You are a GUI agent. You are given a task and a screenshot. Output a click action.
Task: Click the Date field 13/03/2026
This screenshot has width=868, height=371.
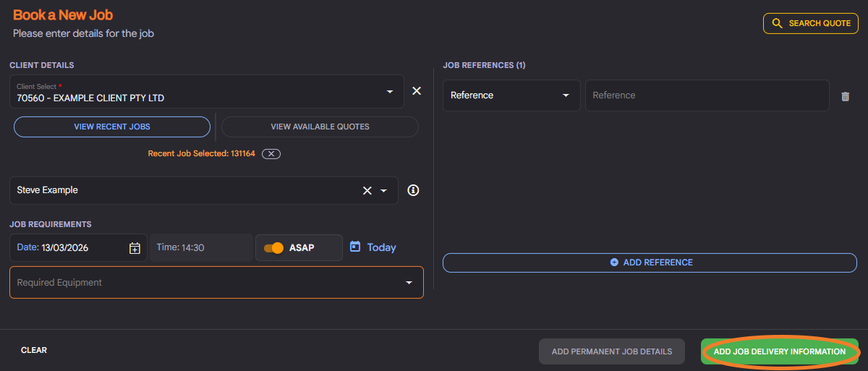[78, 247]
